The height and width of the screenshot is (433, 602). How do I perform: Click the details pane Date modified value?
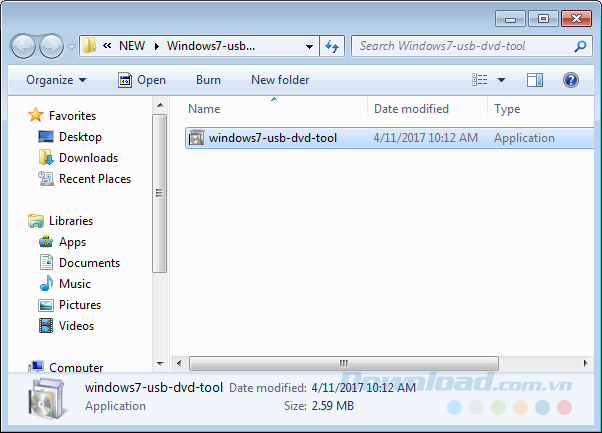[363, 388]
